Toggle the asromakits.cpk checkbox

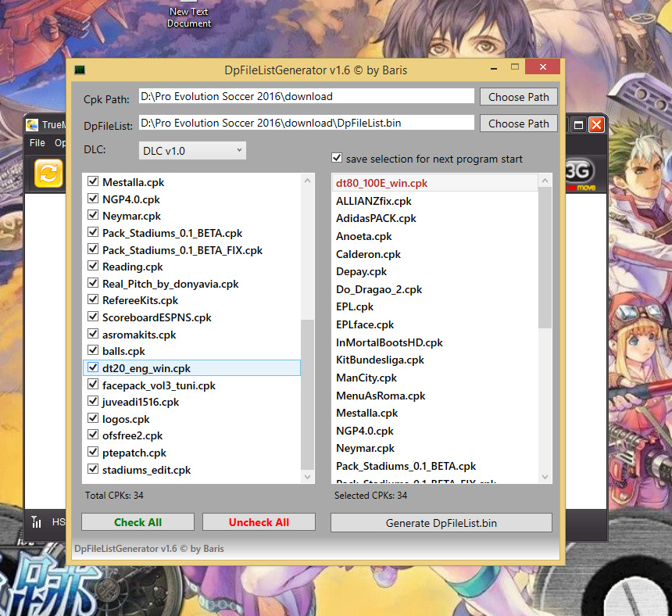(x=92, y=334)
